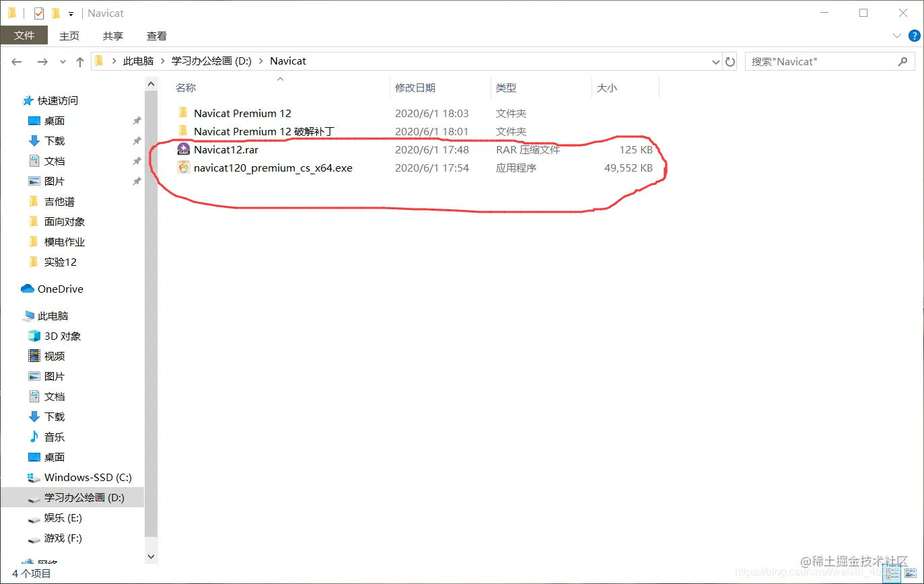
Task: Open Windows-SSD (C:) drive
Action: (x=88, y=477)
